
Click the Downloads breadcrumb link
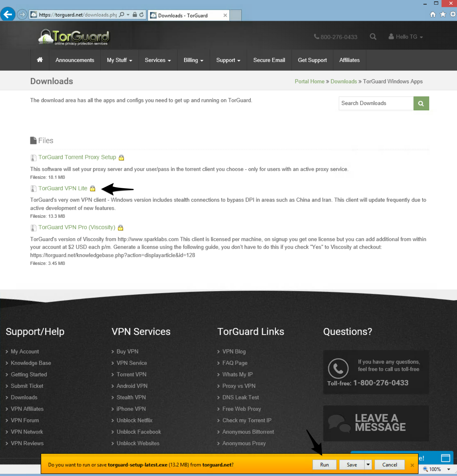343,82
